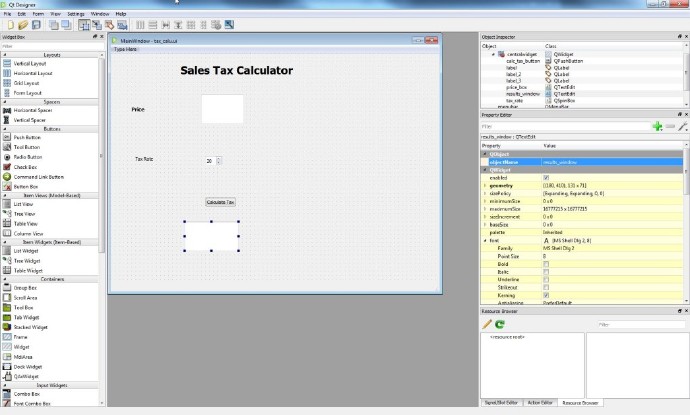
Task: Select Edit Widgets mode icon
Action: click(x=84, y=25)
